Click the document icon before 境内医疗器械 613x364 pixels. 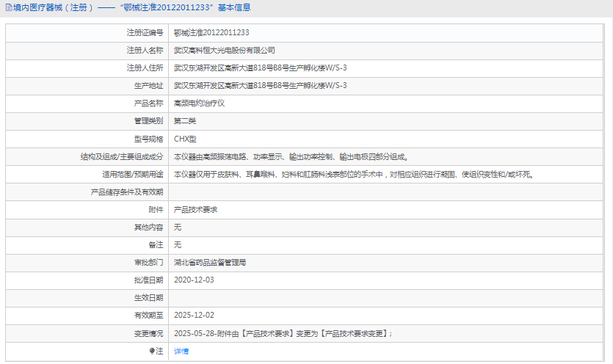click(8, 8)
